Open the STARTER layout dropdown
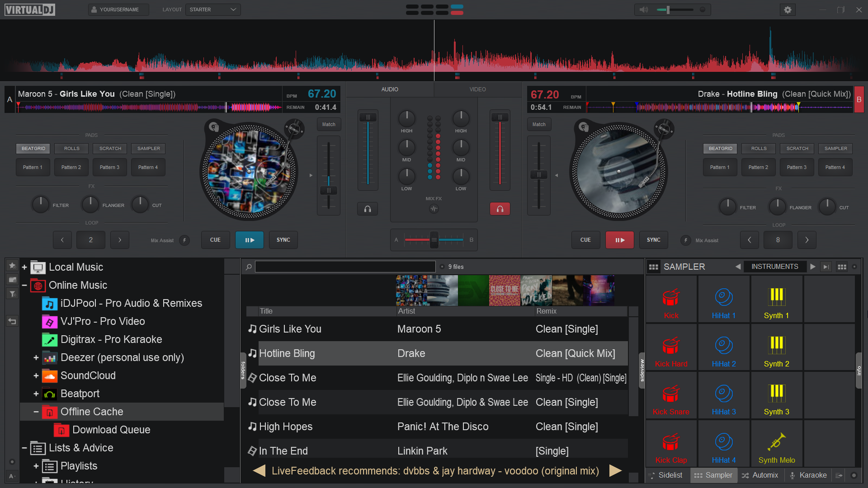Viewport: 868px width, 488px height. (212, 9)
